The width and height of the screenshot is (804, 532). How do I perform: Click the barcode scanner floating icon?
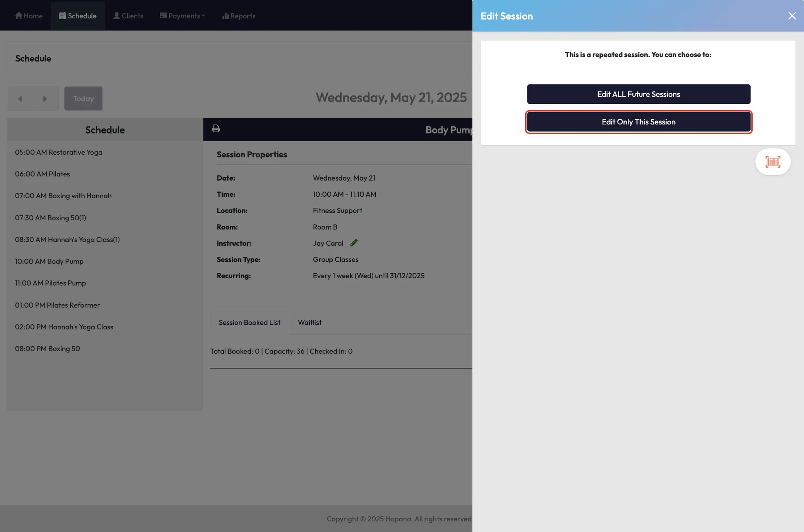tap(773, 162)
